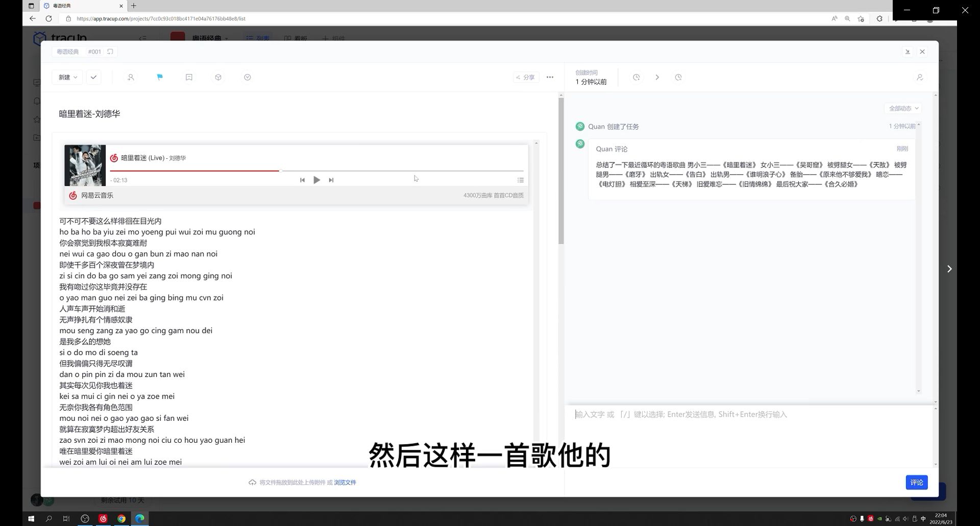Open the 浏览文件 file upload link
This screenshot has height=526, width=980.
[345, 482]
